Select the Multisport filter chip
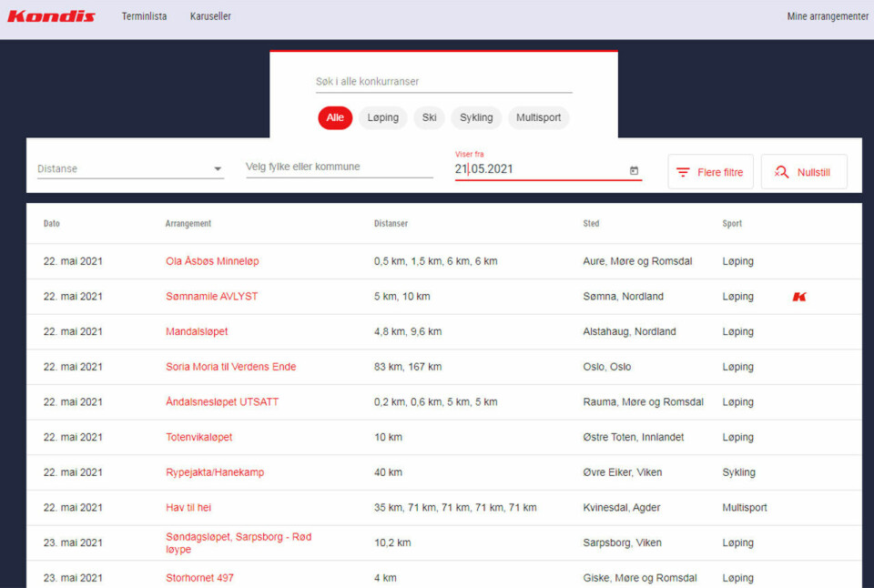 tap(538, 117)
